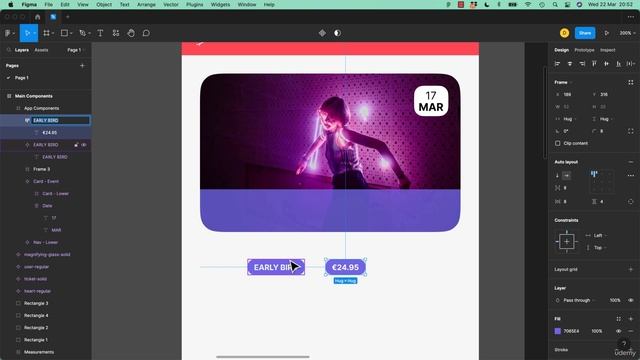This screenshot has width=640, height=360.
Task: Open the Plugins menu
Action: click(x=195, y=4)
